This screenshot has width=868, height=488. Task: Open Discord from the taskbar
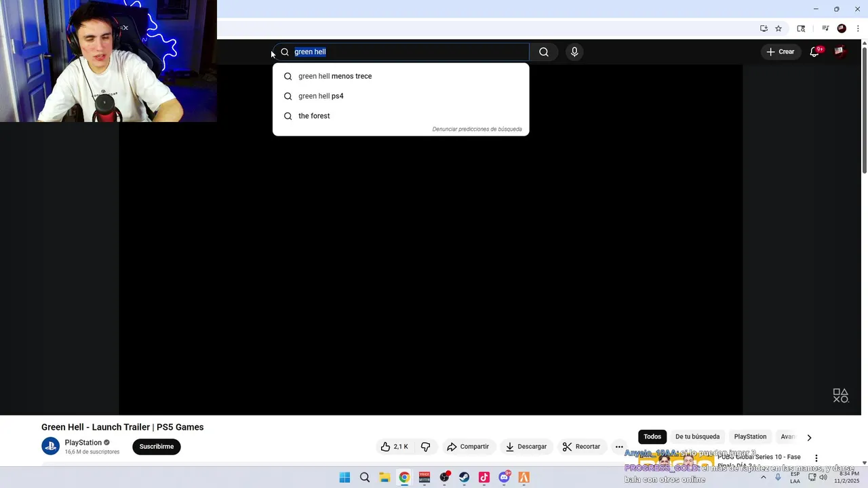click(x=505, y=477)
